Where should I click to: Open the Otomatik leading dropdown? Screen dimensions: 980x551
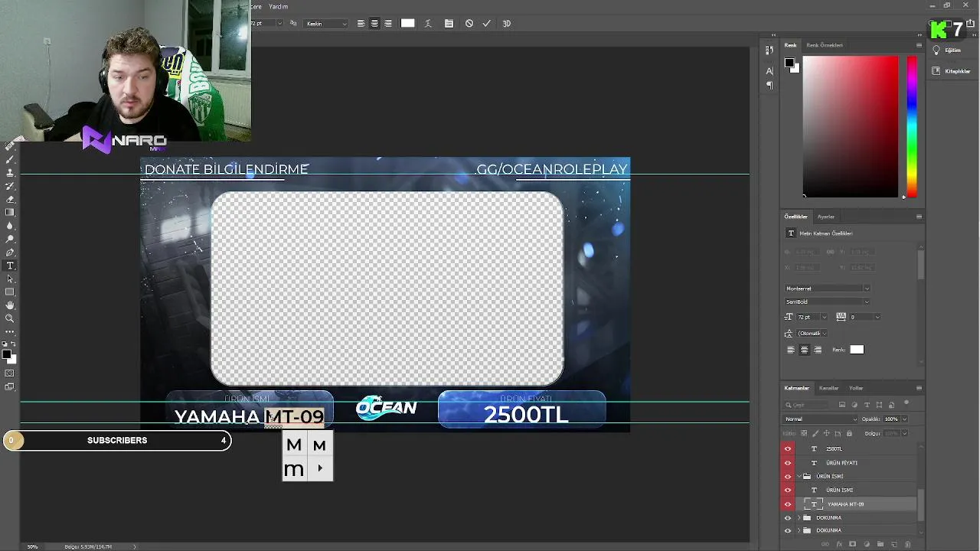tap(824, 334)
